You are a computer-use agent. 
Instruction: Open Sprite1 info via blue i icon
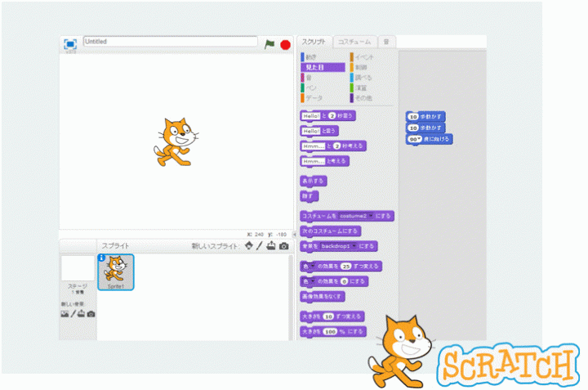pyautogui.click(x=101, y=258)
